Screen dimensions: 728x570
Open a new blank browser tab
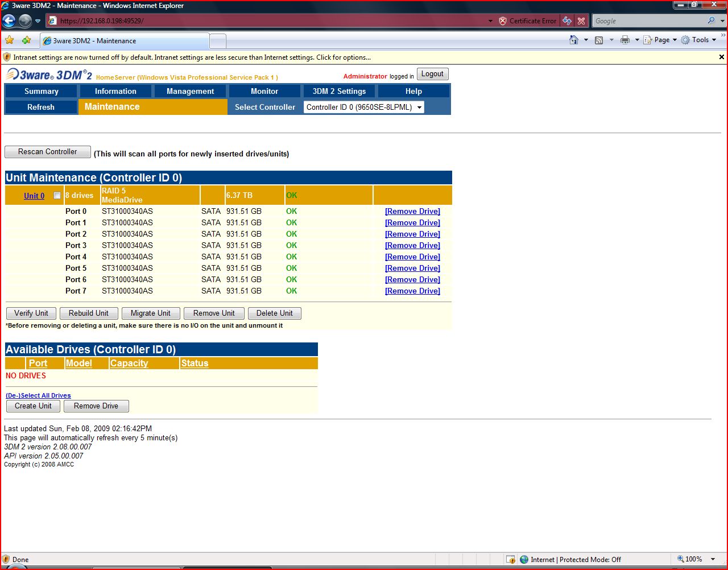pos(218,41)
